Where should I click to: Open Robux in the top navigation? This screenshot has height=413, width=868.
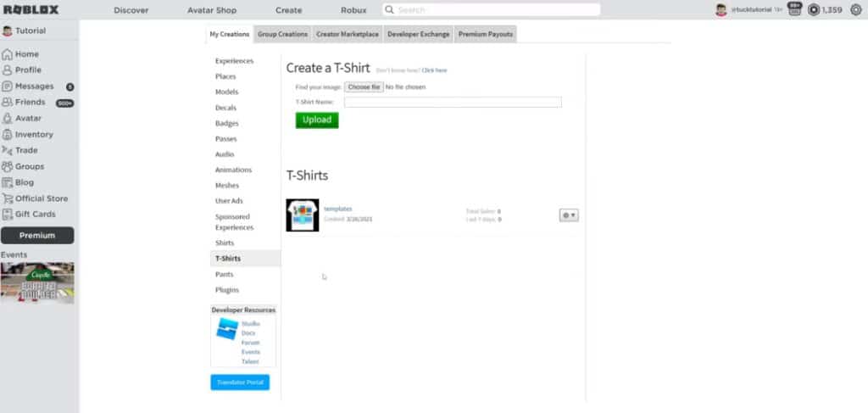tap(353, 10)
